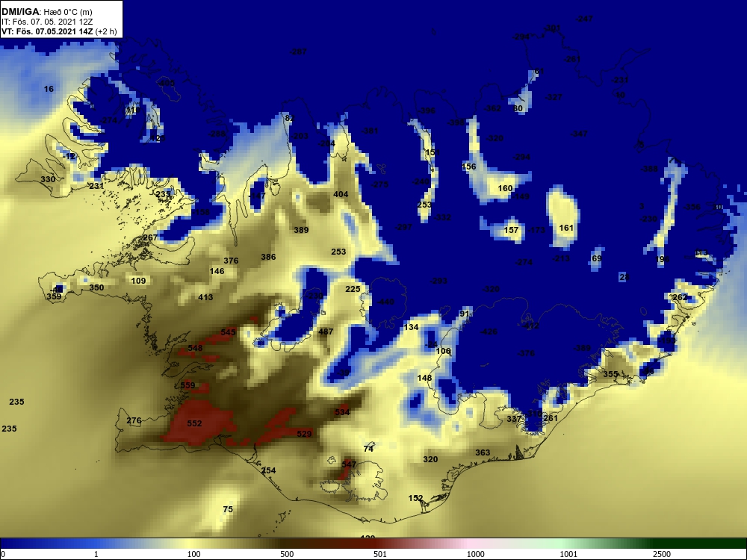Click the map value '548'
The image size is (747, 560).
point(195,348)
